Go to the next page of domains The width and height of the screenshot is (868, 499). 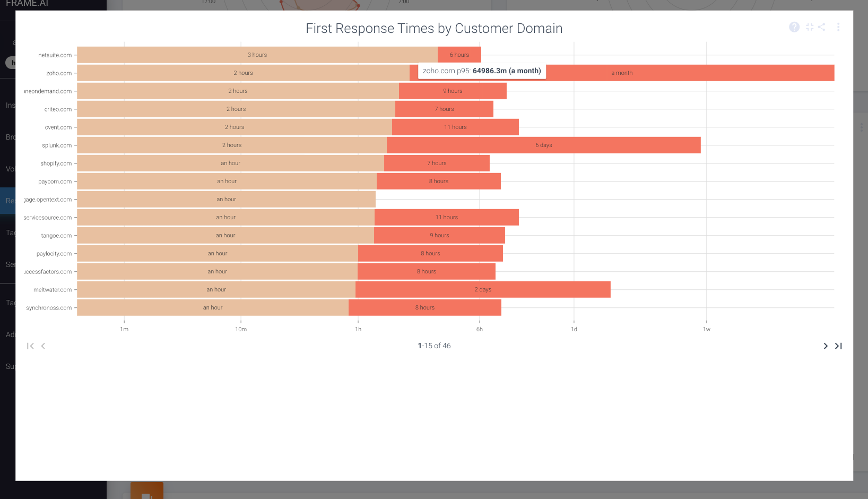[x=826, y=346]
